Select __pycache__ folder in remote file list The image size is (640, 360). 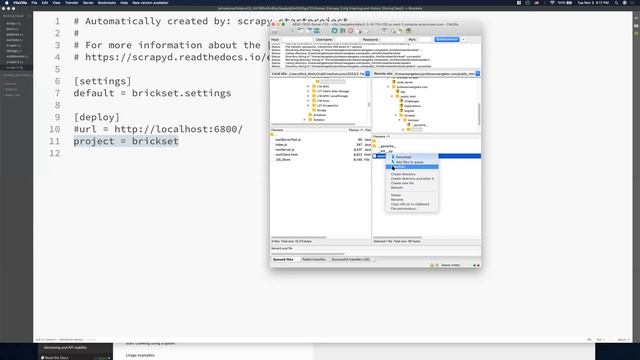387,146
